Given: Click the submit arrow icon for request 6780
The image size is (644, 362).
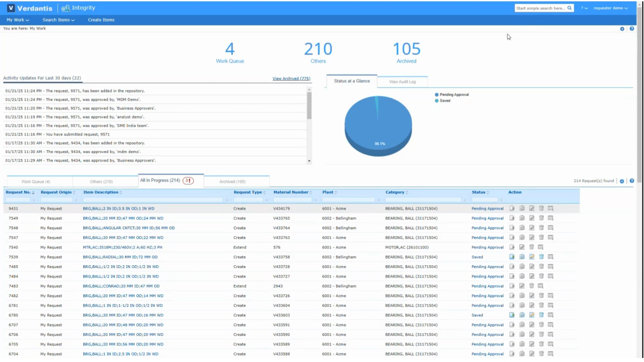Looking at the screenshot, I should tap(512, 315).
